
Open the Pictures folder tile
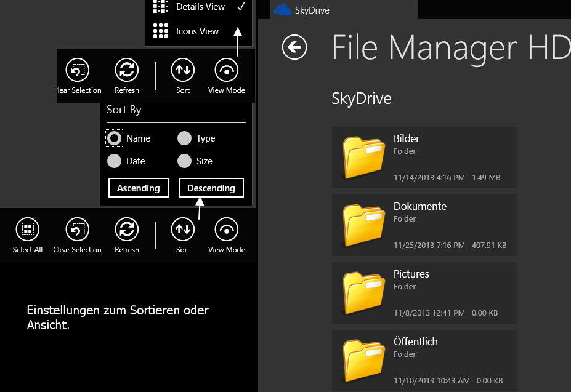(x=424, y=293)
